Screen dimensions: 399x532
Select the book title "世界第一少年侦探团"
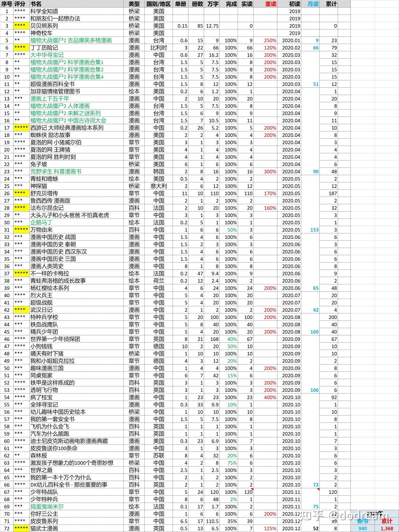55,339
